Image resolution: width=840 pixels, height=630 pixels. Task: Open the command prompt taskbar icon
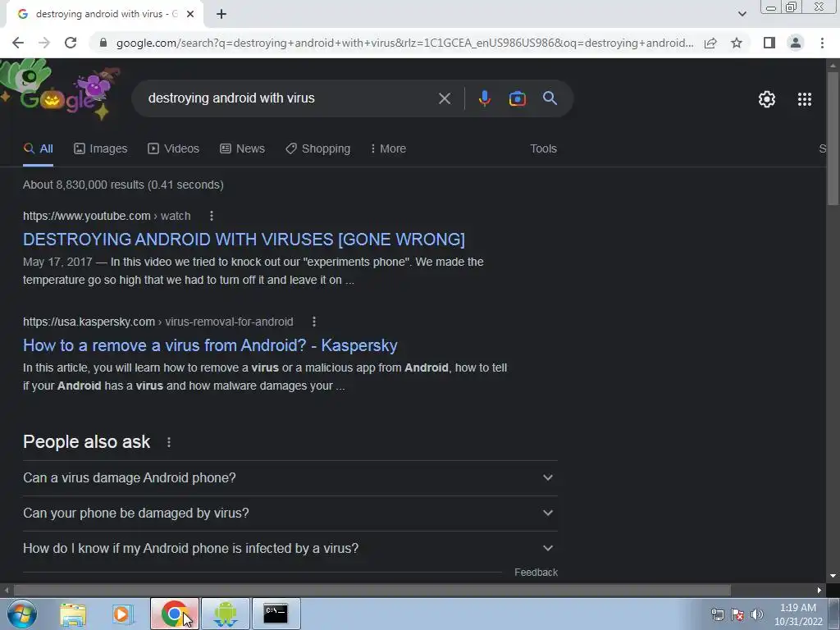[276, 614]
